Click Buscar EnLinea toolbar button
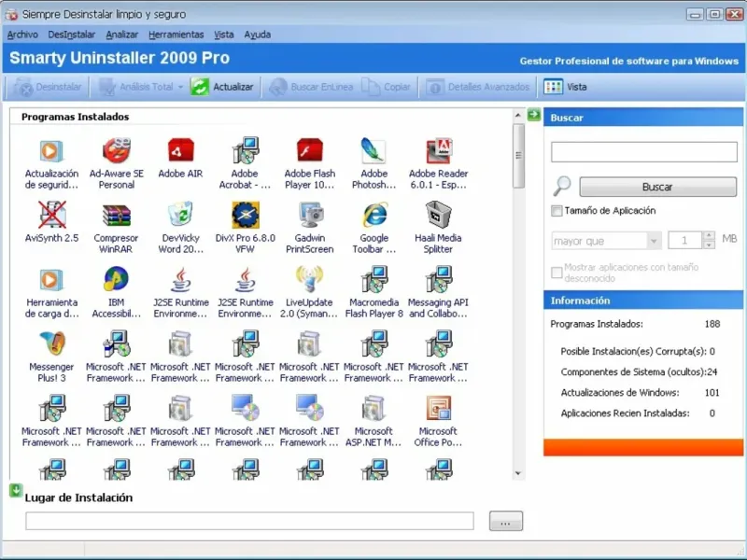The width and height of the screenshot is (747, 560). [x=311, y=87]
